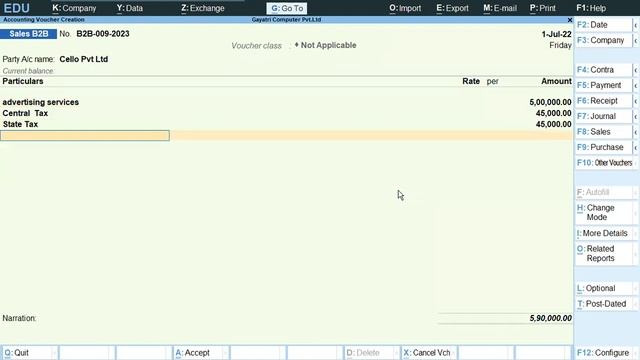This screenshot has height=360, width=640.
Task: Click the voucher number B2B-009-2023
Action: [103, 34]
